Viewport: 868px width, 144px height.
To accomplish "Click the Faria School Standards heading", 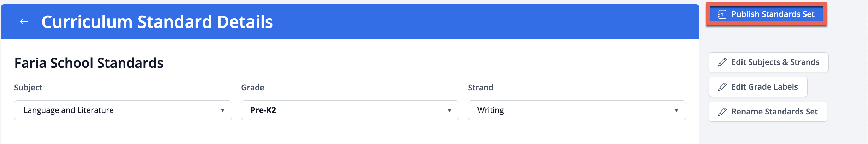I will click(x=89, y=63).
